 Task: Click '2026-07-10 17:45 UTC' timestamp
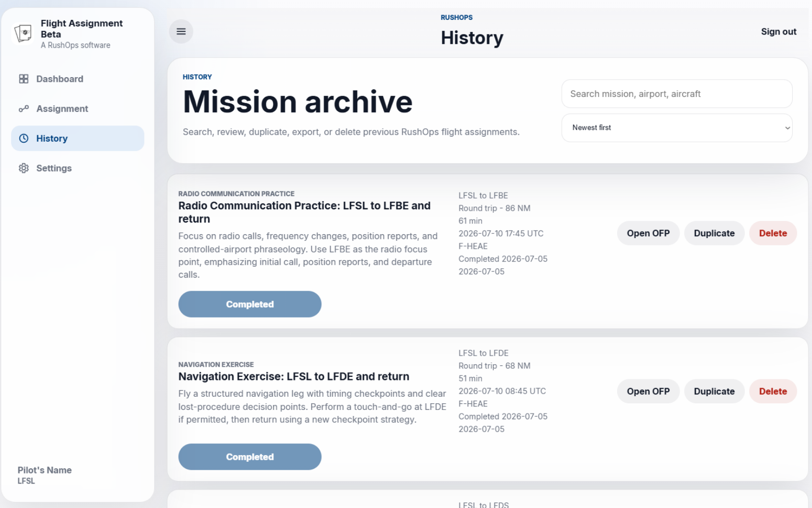[501, 234]
